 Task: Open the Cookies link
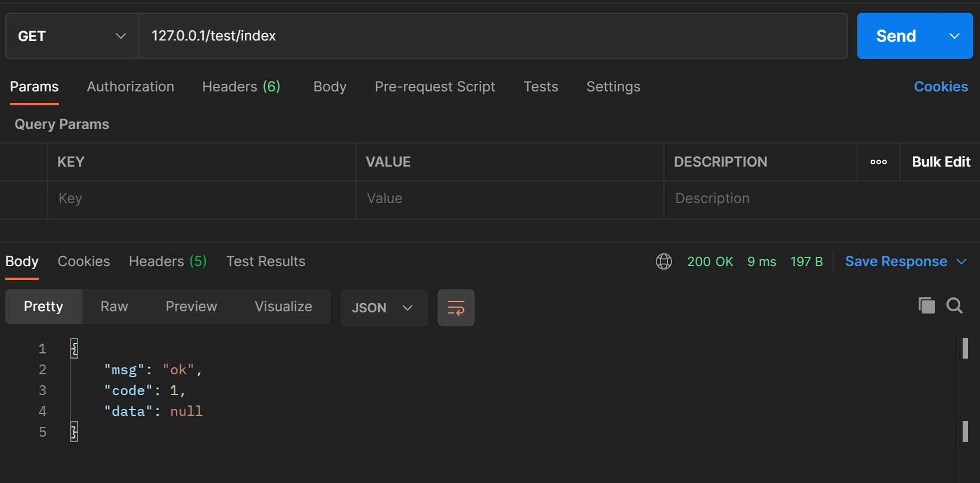pyautogui.click(x=941, y=87)
